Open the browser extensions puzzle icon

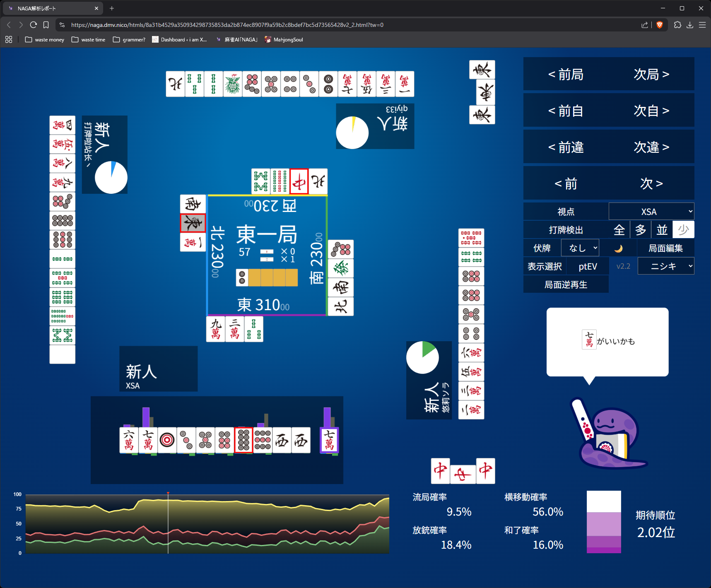tap(677, 25)
